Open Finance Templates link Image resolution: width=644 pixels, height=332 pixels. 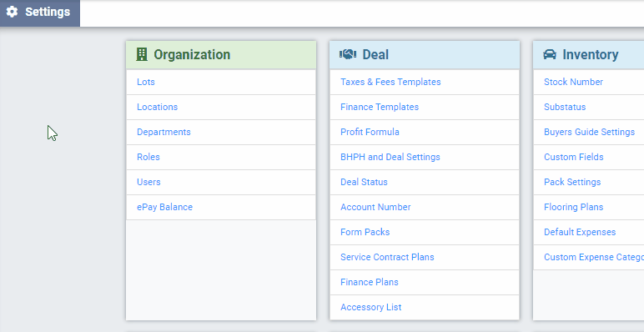[x=380, y=107]
